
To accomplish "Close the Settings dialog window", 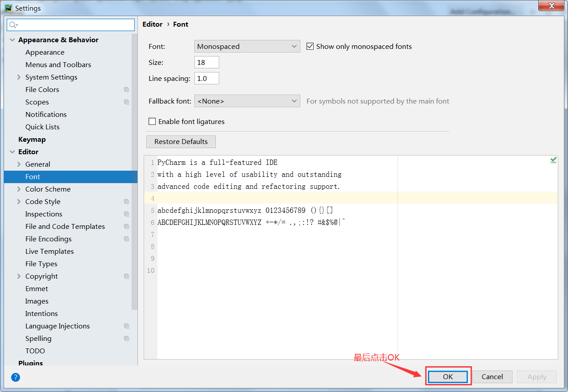I will tap(552, 5).
